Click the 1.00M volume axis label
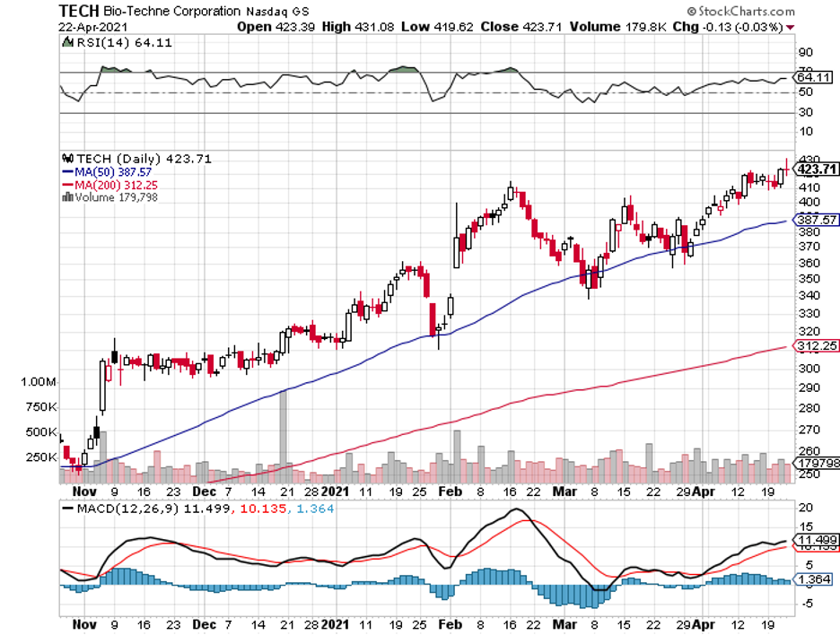The height and width of the screenshot is (635, 840). click(38, 382)
